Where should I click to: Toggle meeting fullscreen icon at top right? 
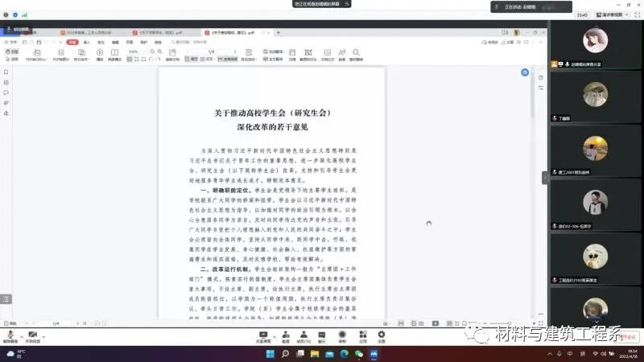(638, 14)
